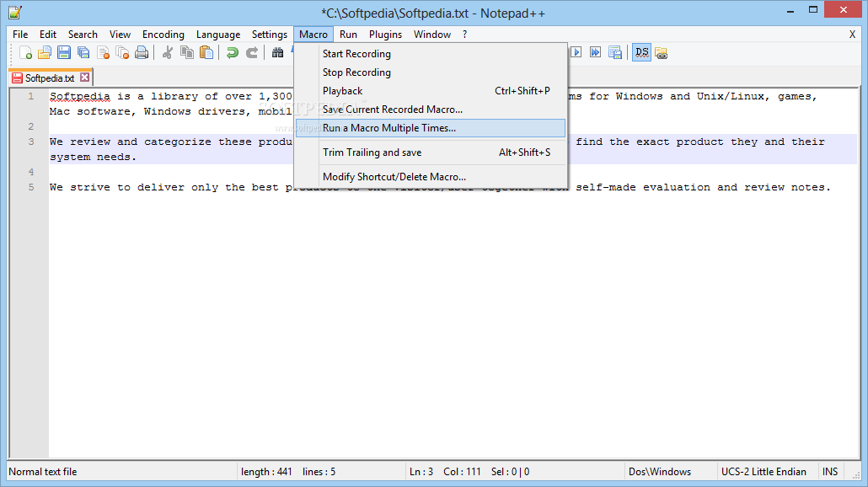Toggle the DSpellCheck DS toolbar button
868x487 pixels.
641,52
